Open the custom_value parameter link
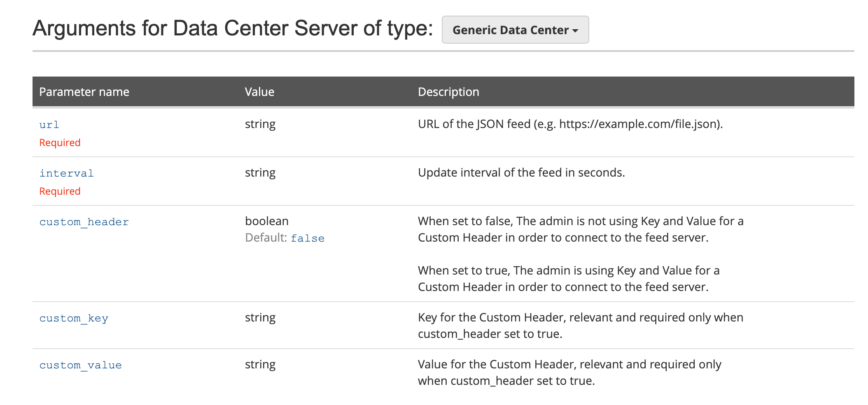Image resolution: width=868 pixels, height=405 pixels. click(x=80, y=365)
